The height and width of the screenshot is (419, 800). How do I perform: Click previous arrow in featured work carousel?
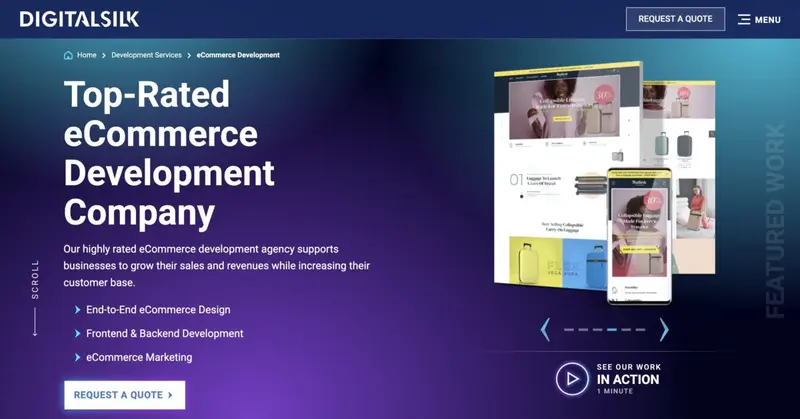[x=545, y=329]
